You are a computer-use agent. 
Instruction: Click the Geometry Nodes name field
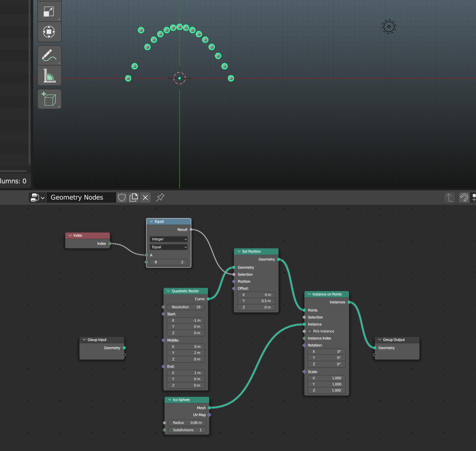pyautogui.click(x=81, y=198)
